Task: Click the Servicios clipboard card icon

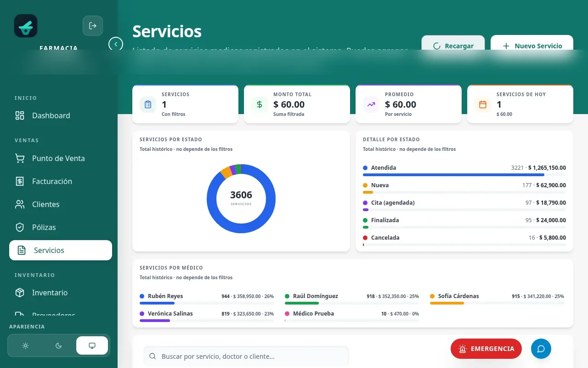Action: 148,104
